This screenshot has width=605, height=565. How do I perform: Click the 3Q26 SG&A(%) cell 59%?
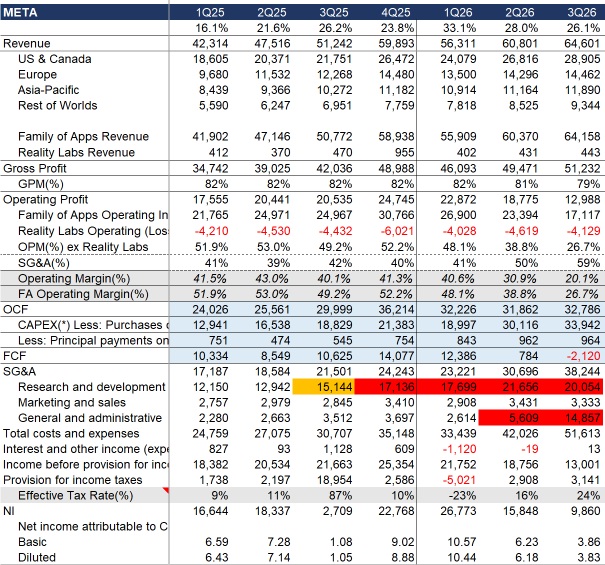pos(588,263)
